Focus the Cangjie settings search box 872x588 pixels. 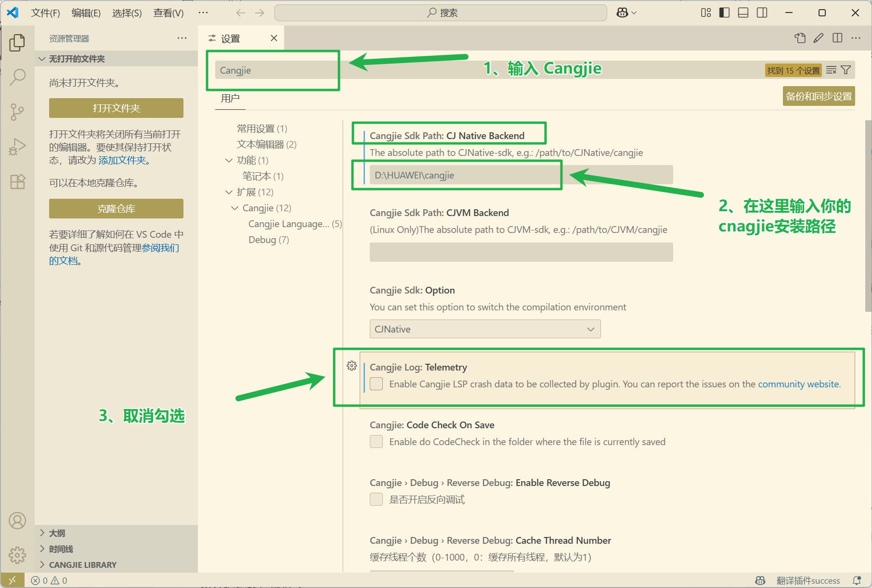coord(489,70)
